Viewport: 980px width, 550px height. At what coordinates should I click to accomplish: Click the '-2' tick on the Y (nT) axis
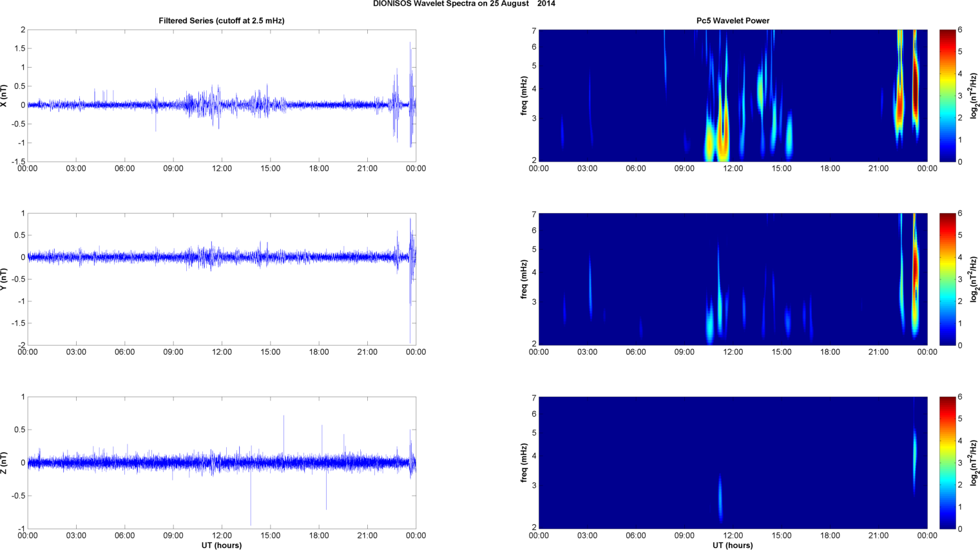pos(21,345)
